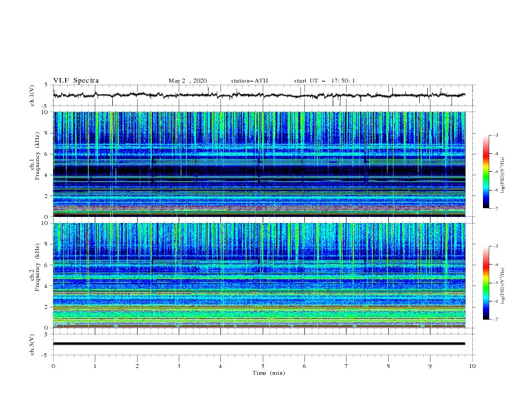Click time-axis tick label '6'

304,366
